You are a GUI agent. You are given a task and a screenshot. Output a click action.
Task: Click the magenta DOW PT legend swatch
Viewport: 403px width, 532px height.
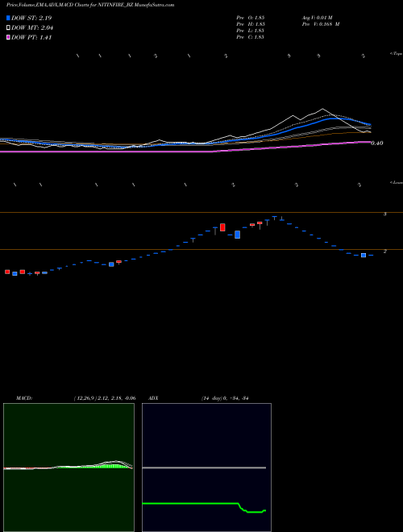8,37
